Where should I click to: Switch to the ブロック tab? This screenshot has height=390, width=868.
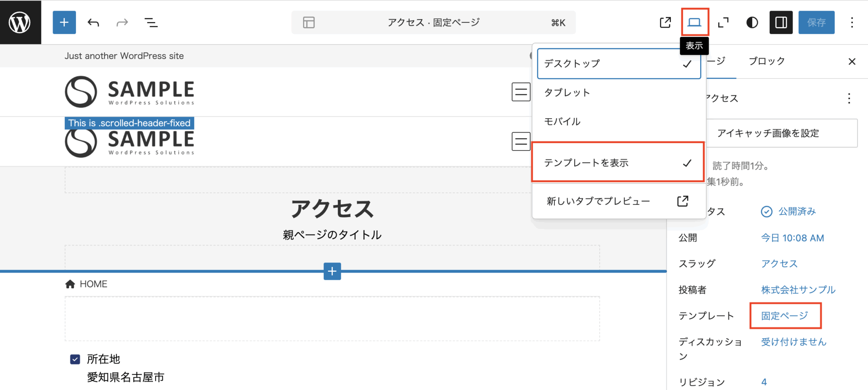[765, 61]
